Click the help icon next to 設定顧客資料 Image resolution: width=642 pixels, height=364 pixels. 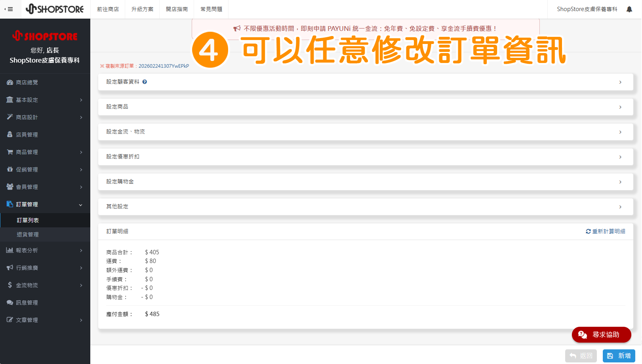click(145, 82)
